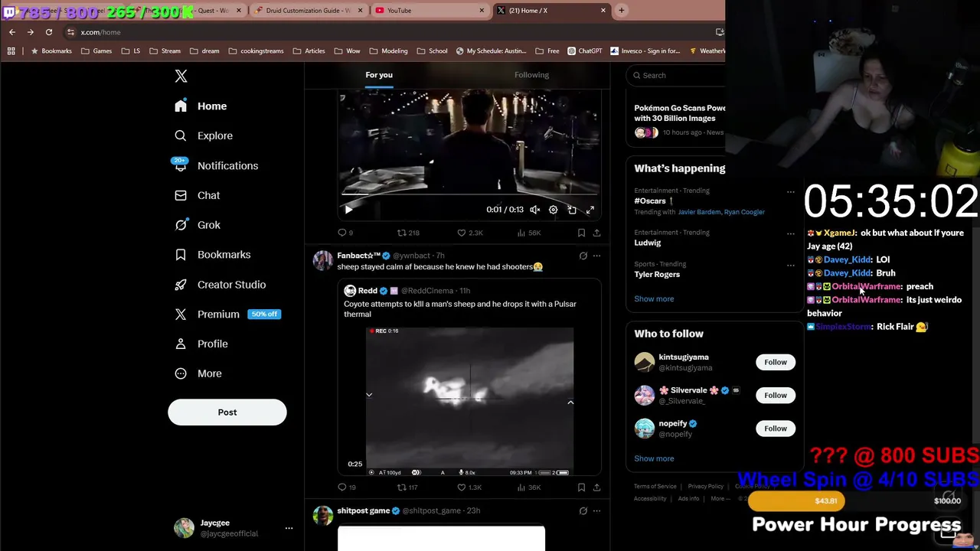Screen dimensions: 980x551
Task: Click Grok icon on Fanbact post
Action: [x=583, y=256]
